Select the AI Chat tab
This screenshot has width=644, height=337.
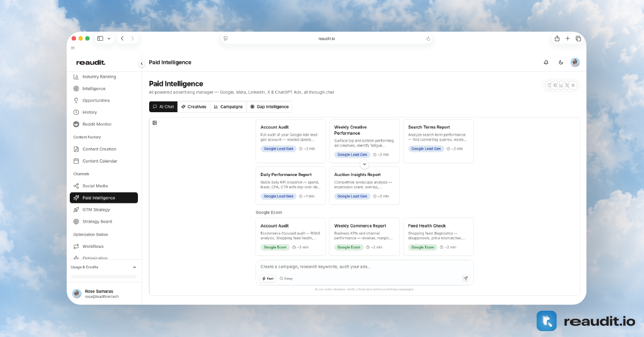(x=164, y=107)
